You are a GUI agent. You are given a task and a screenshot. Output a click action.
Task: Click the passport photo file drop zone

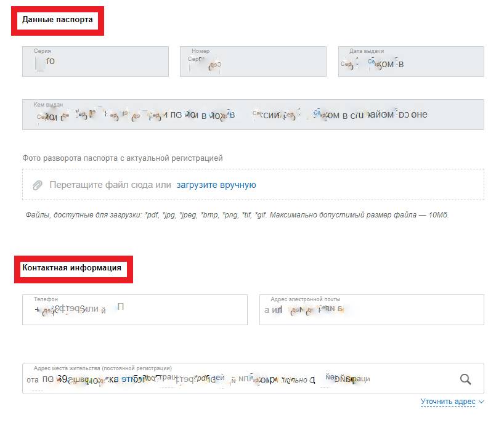point(253,185)
